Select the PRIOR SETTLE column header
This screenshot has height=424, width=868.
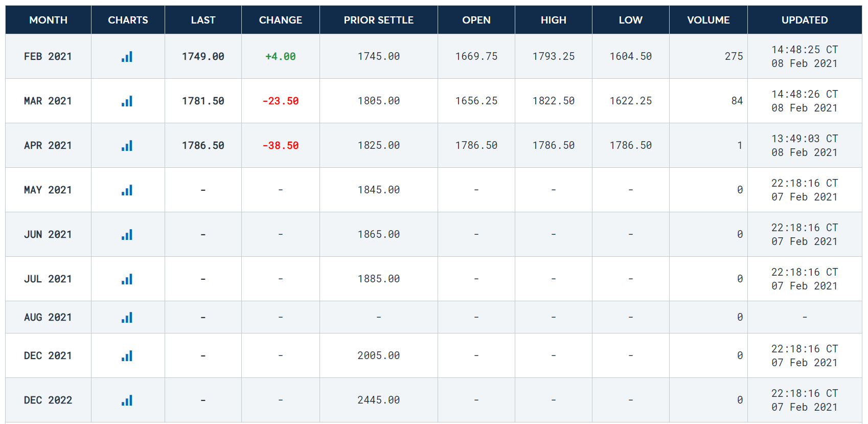[378, 20]
